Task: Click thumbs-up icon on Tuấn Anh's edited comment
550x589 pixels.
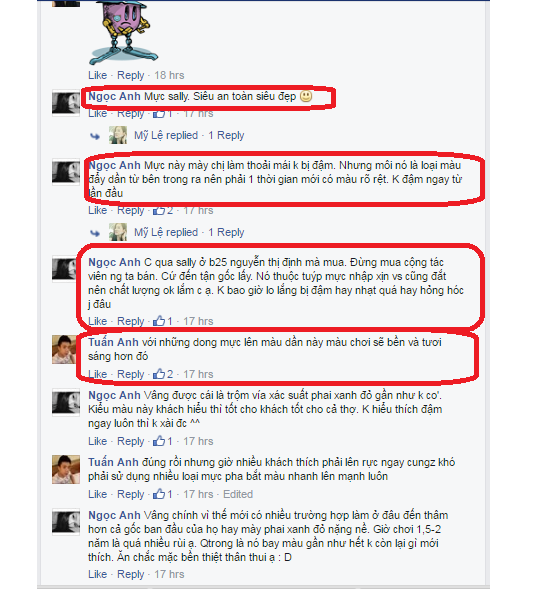Action: (x=159, y=494)
